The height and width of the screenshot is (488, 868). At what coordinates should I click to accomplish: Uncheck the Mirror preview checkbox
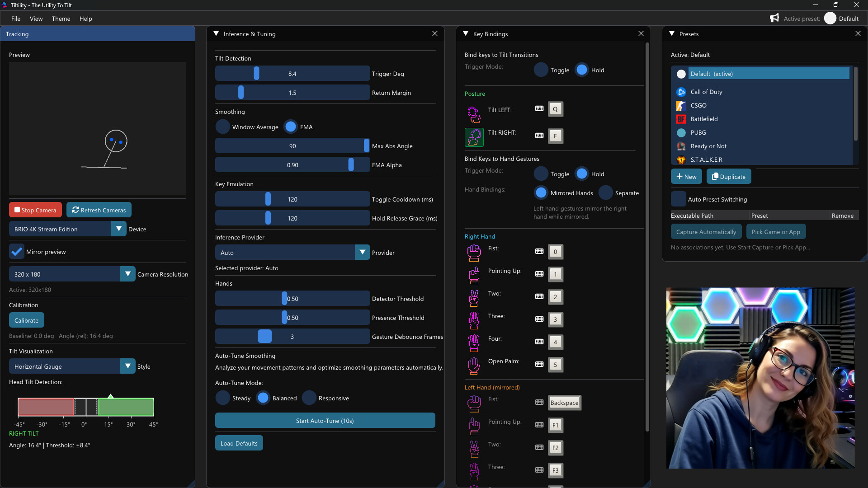tap(16, 251)
